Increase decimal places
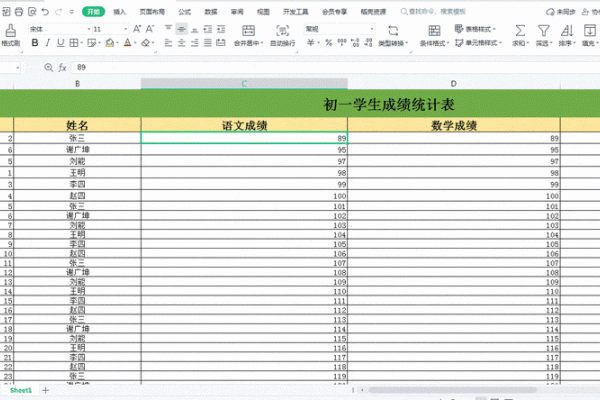The width and height of the screenshot is (600, 400). point(355,43)
